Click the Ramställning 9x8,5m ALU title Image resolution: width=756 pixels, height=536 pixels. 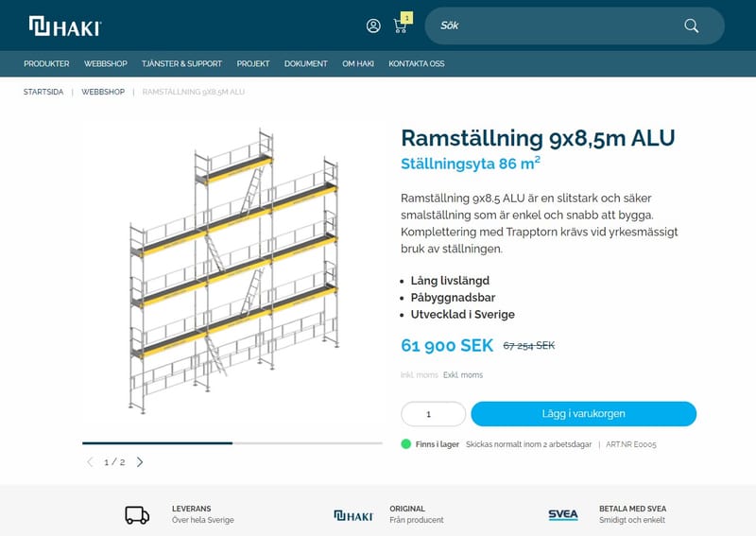tap(538, 138)
